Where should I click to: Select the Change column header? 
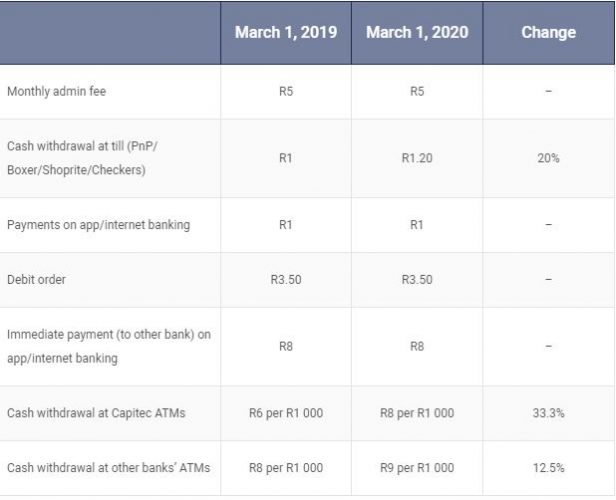[548, 33]
